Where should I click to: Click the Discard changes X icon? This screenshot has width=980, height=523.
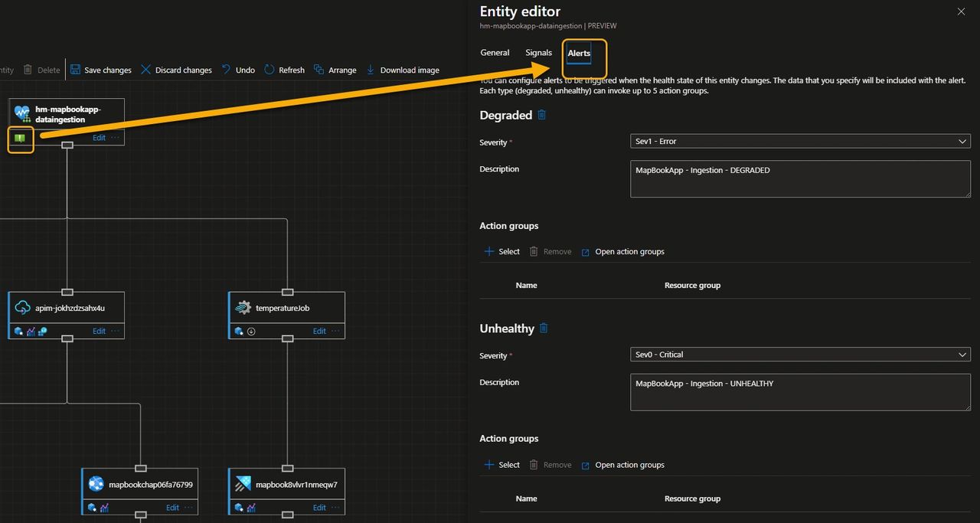tap(145, 70)
